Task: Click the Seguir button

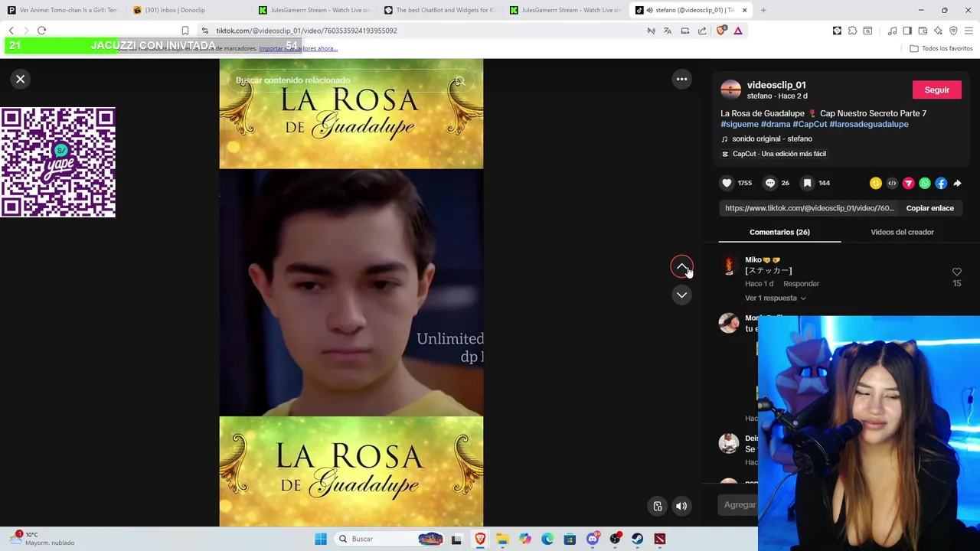Action: (936, 90)
